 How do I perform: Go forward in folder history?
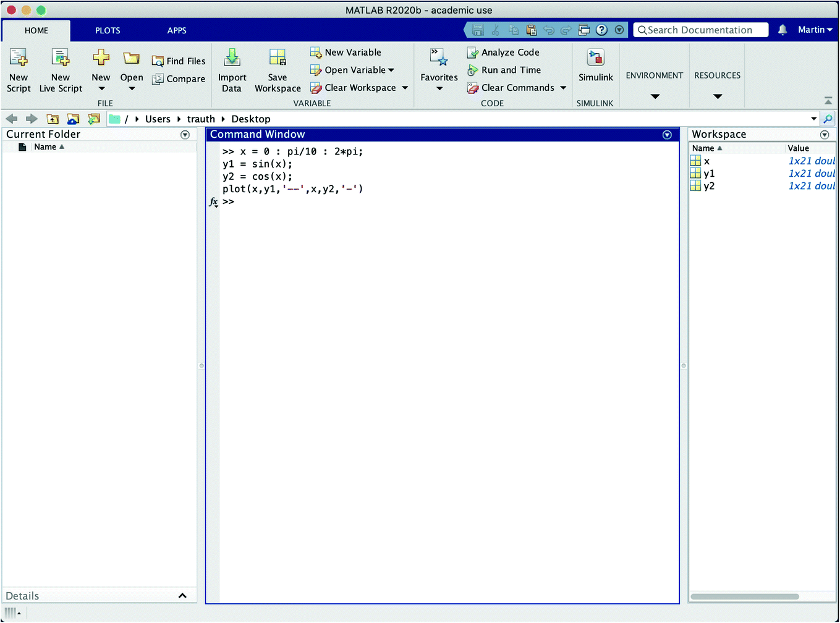tap(32, 119)
